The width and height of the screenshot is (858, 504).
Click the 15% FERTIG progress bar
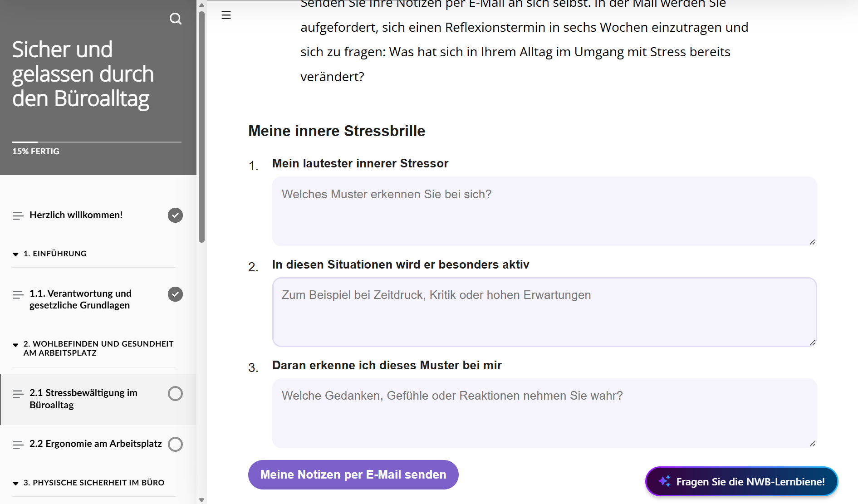[x=97, y=142]
